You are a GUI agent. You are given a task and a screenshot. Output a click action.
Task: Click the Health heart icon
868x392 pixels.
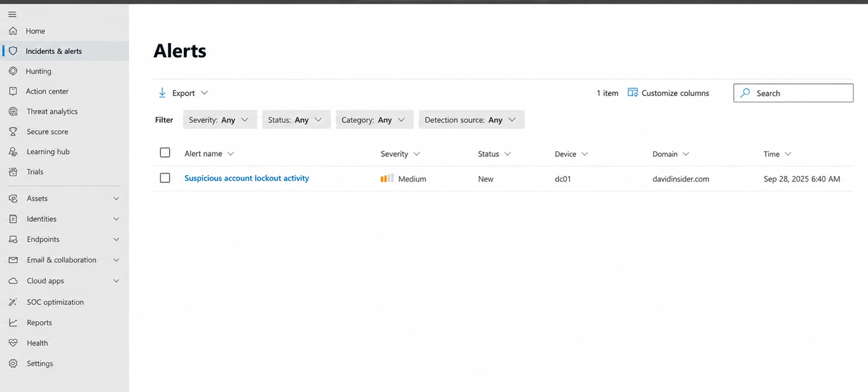pos(13,343)
